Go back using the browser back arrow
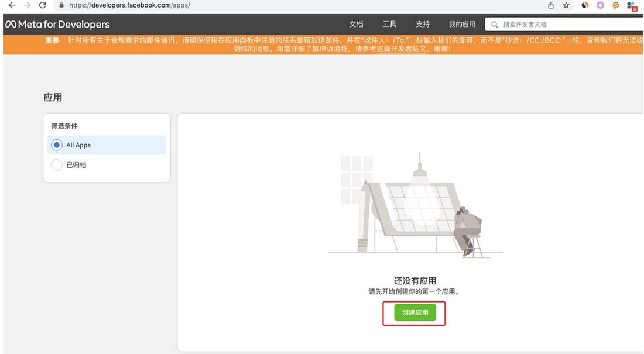This screenshot has width=644, height=354. 12,5
